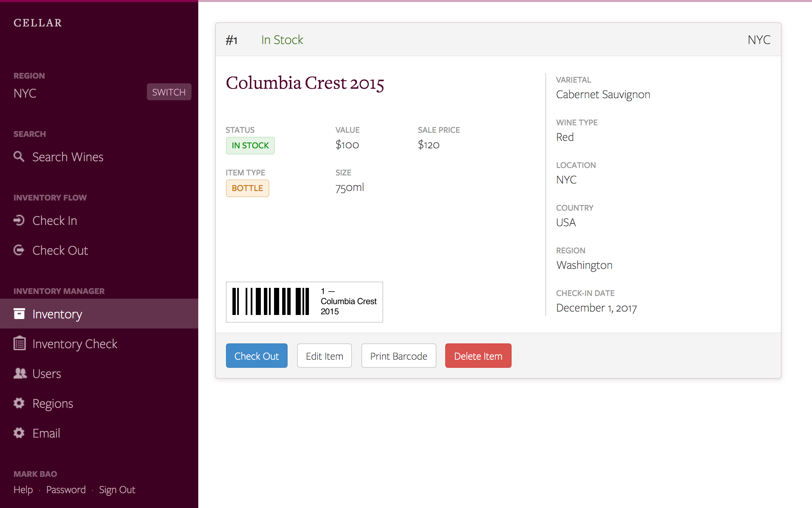Click the MARK BAO user name
The width and height of the screenshot is (812, 508).
[x=35, y=474]
